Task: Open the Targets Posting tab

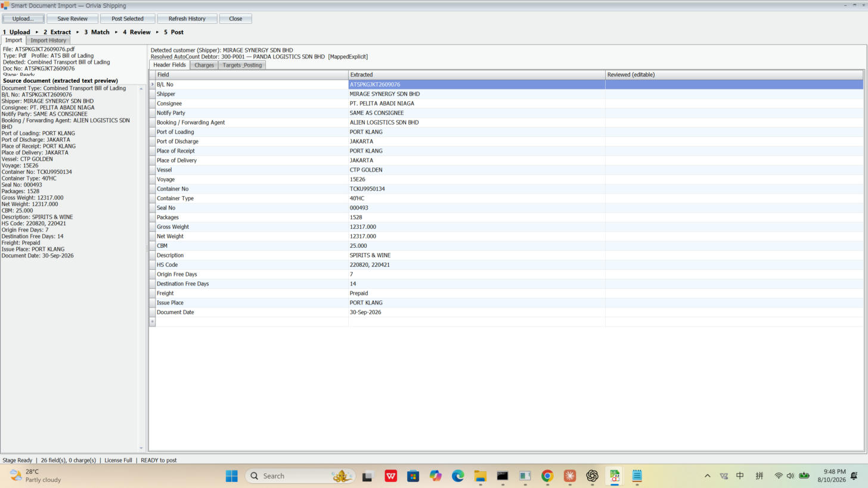Action: [242, 65]
